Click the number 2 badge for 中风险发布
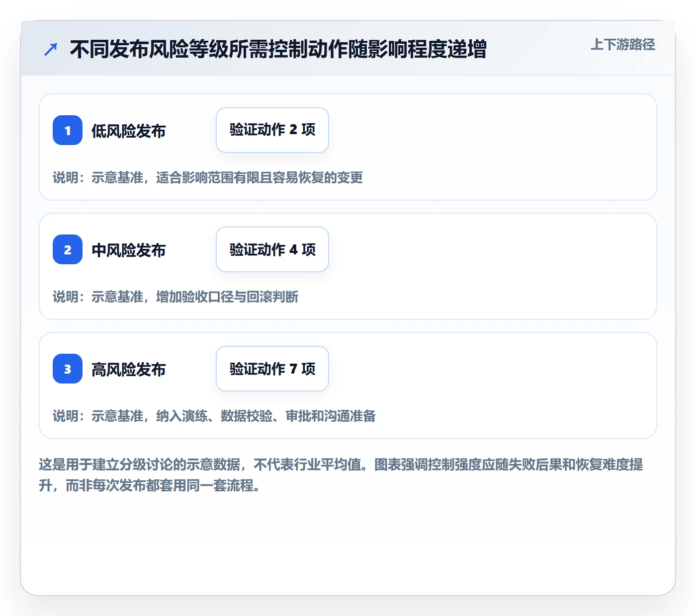This screenshot has height=616, width=696. (68, 249)
